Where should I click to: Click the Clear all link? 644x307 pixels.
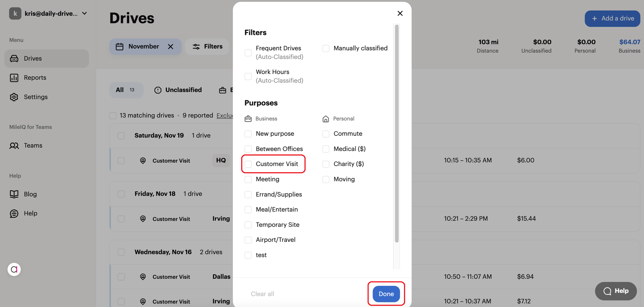(x=262, y=294)
